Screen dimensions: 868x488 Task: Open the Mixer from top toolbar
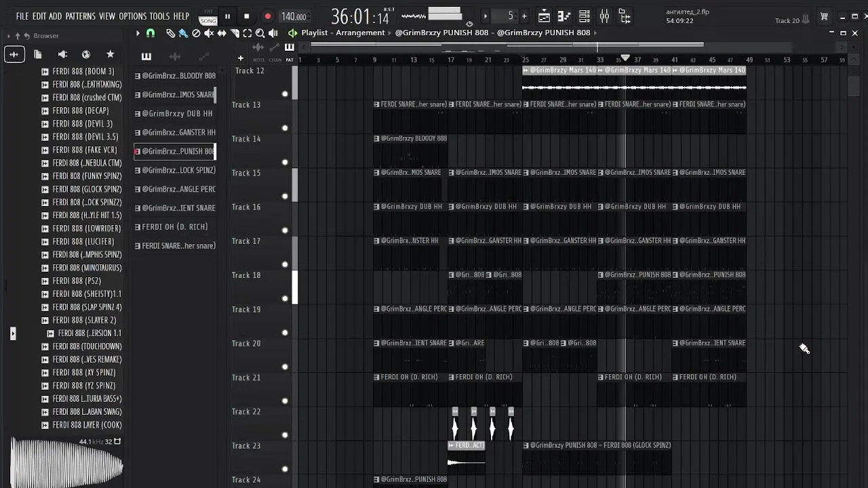coord(604,16)
